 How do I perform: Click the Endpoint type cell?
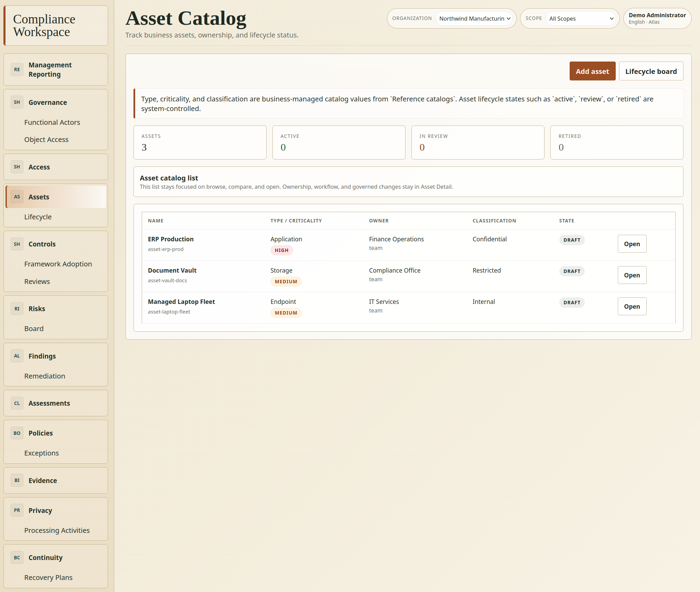[x=283, y=302]
